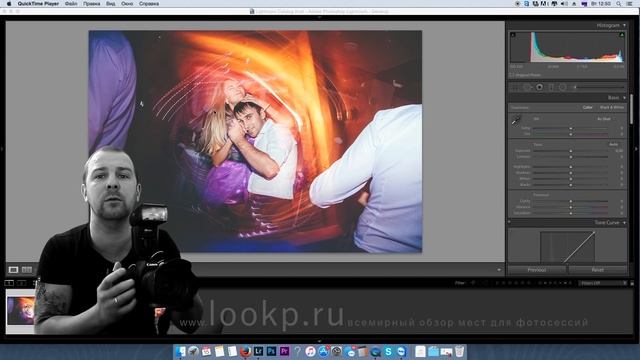Toggle shadow clipping indicator in histogram

point(513,35)
